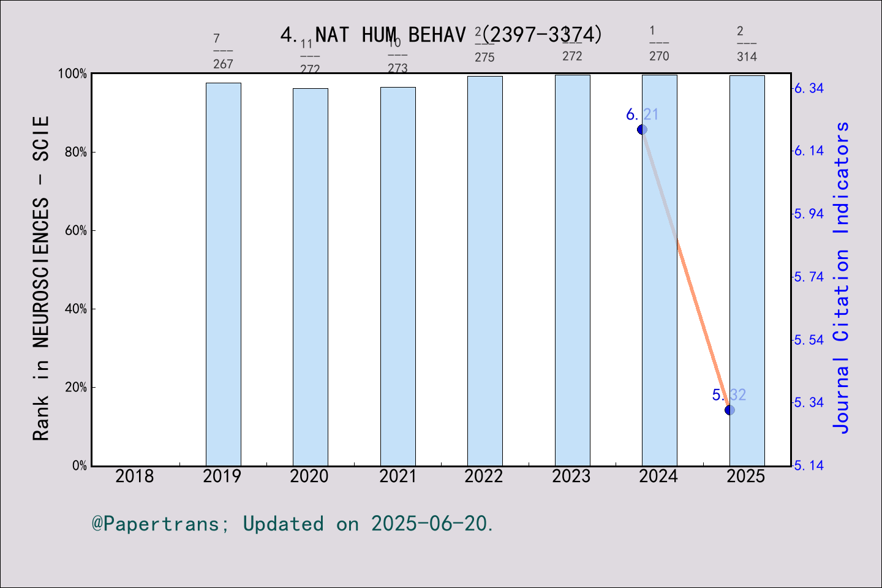Click the @Papertrans updated on 2025-06-20 footer
Screen dimensions: 882x588
coord(293,524)
